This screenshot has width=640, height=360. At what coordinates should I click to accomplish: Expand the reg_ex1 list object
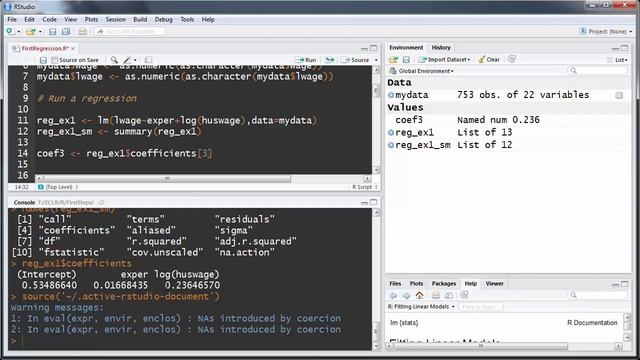point(391,133)
